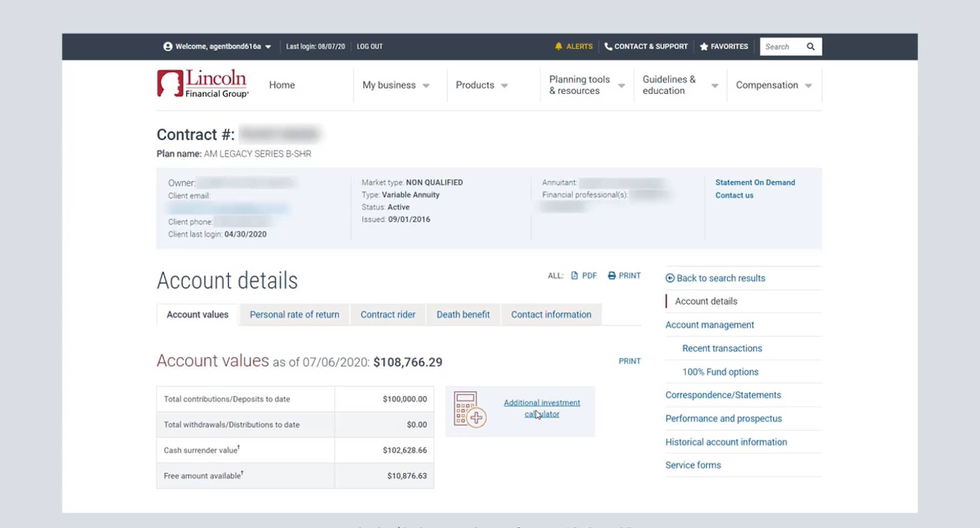The width and height of the screenshot is (980, 528).
Task: Open the Compensation menu
Action: click(x=767, y=85)
